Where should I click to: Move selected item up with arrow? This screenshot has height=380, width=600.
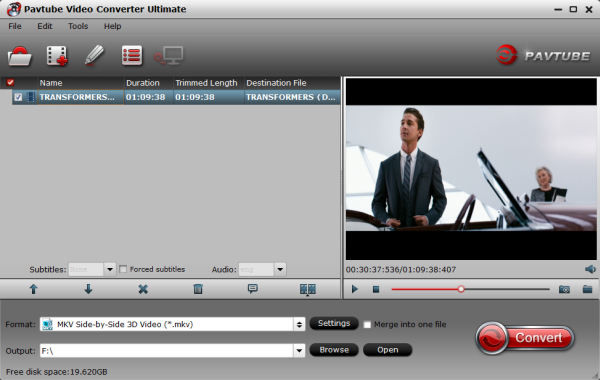[x=33, y=289]
